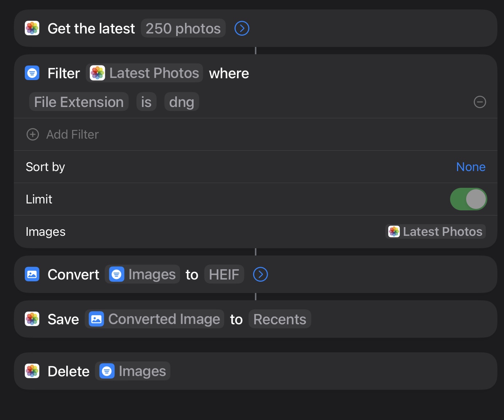Select the Images variable in Delete action
504x420 pixels.
133,371
